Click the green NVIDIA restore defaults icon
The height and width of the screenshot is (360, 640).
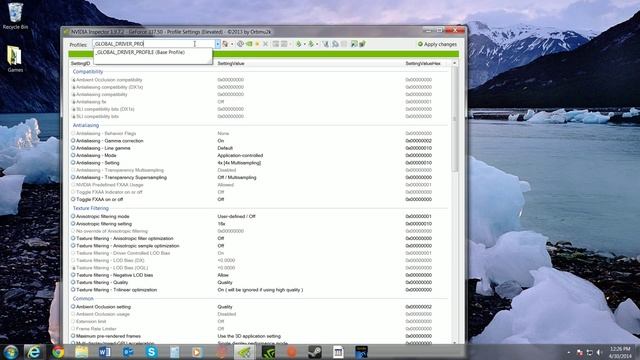pyautogui.click(x=249, y=44)
